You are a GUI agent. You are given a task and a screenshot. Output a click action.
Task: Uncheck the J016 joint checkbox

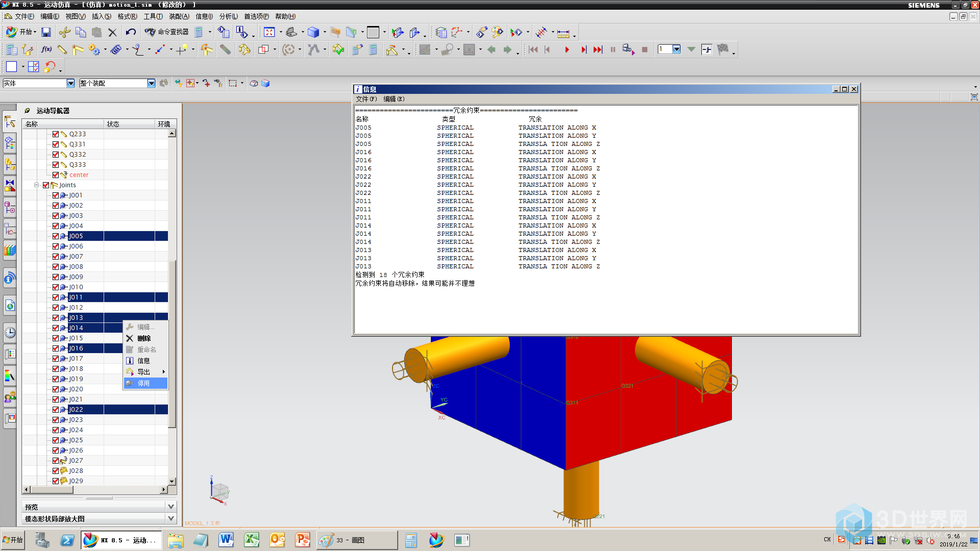(56, 348)
